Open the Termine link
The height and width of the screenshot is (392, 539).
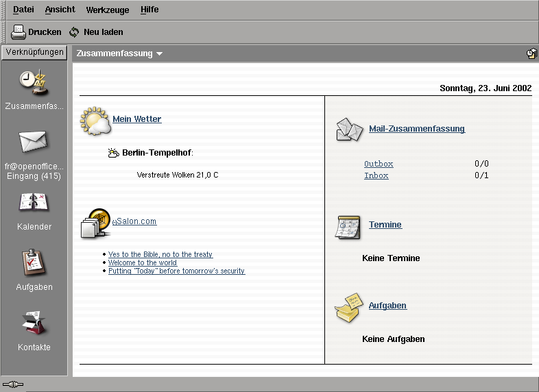point(385,225)
